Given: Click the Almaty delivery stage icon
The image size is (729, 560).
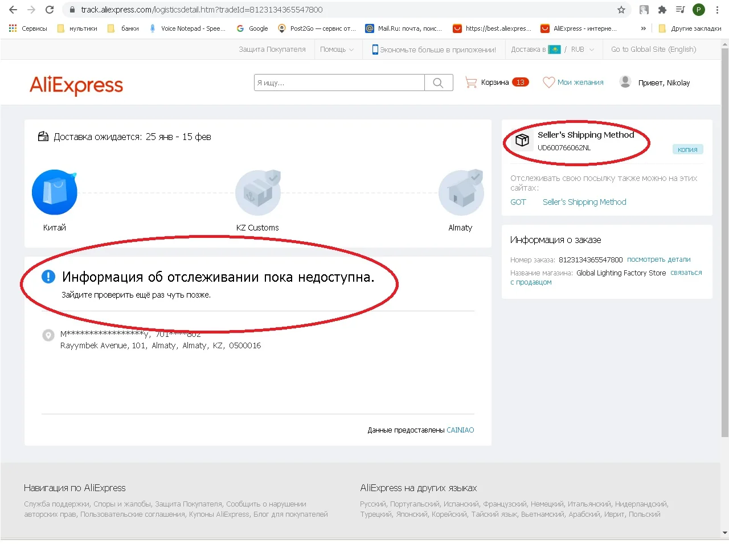Looking at the screenshot, I should pyautogui.click(x=461, y=192).
